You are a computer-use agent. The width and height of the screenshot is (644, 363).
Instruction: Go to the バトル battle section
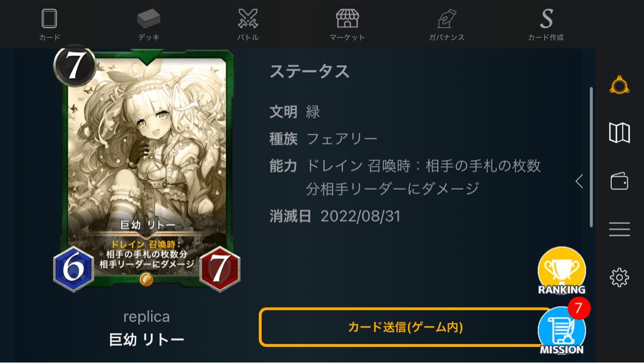tap(248, 24)
